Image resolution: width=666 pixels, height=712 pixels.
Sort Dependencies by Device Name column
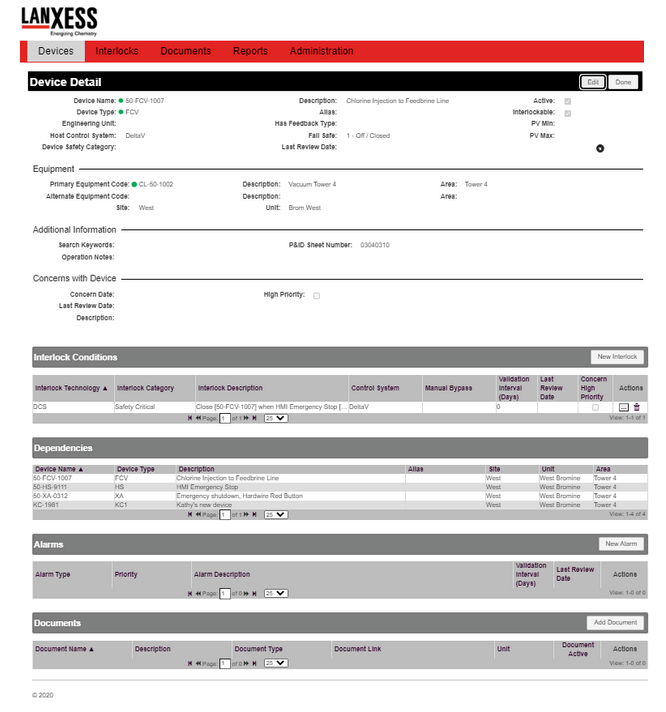coord(59,469)
